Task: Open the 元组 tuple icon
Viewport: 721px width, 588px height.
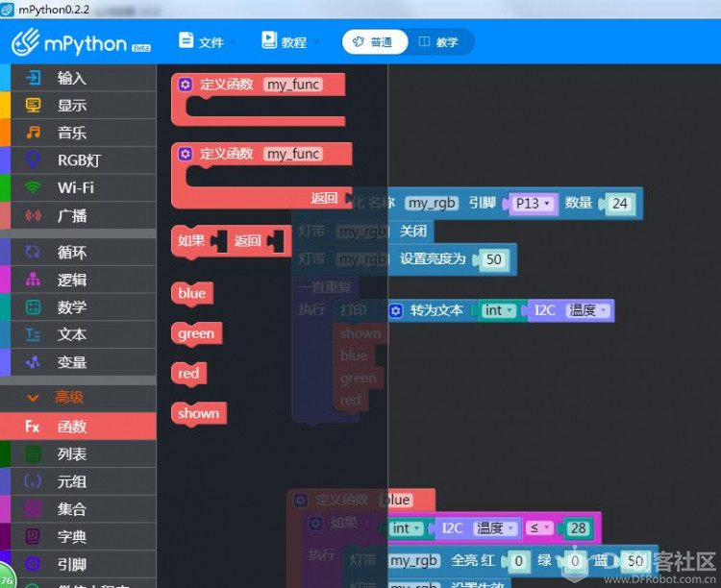Action: point(33,481)
